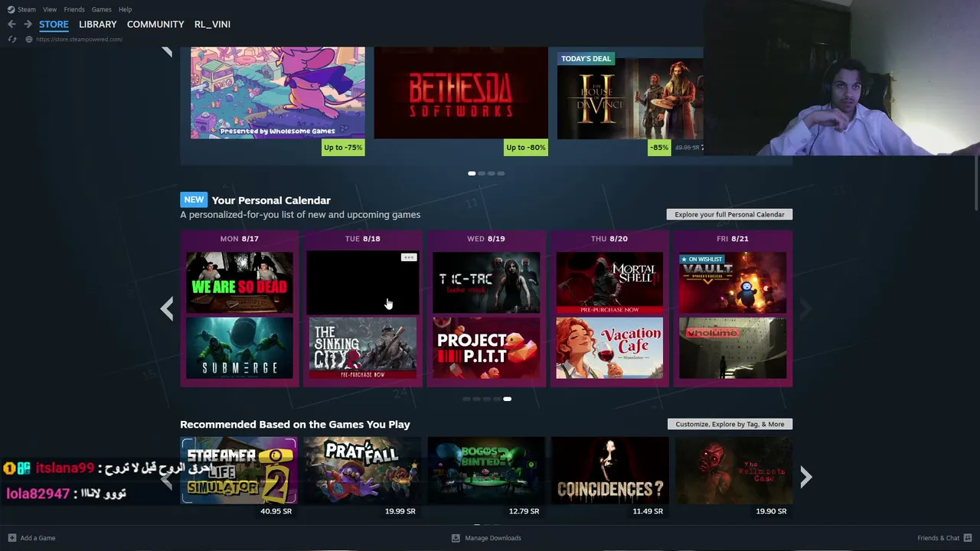Click the -85% discount badge
980x551 pixels.
point(658,147)
